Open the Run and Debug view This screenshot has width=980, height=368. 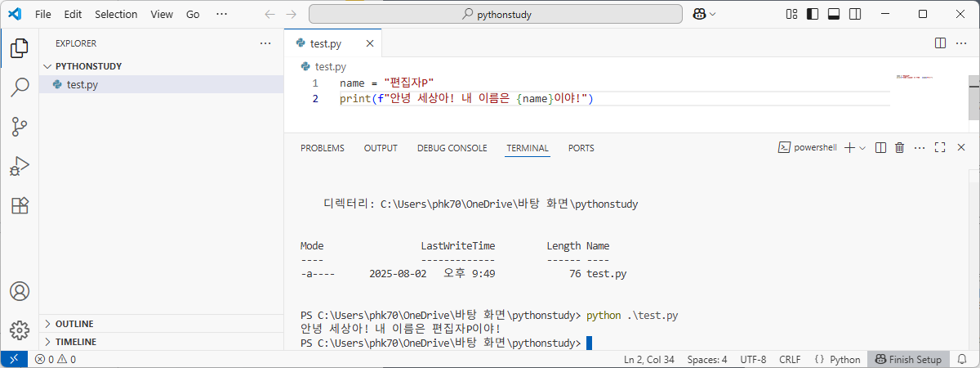20,166
